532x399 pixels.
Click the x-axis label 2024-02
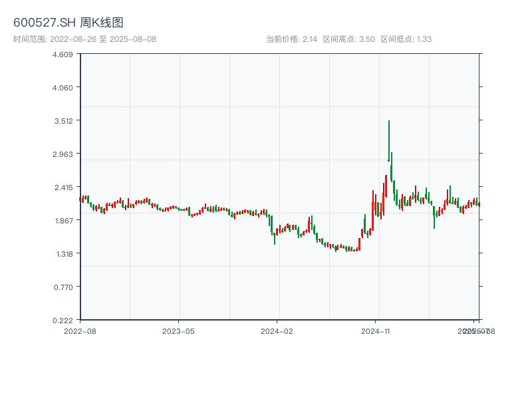click(x=277, y=331)
